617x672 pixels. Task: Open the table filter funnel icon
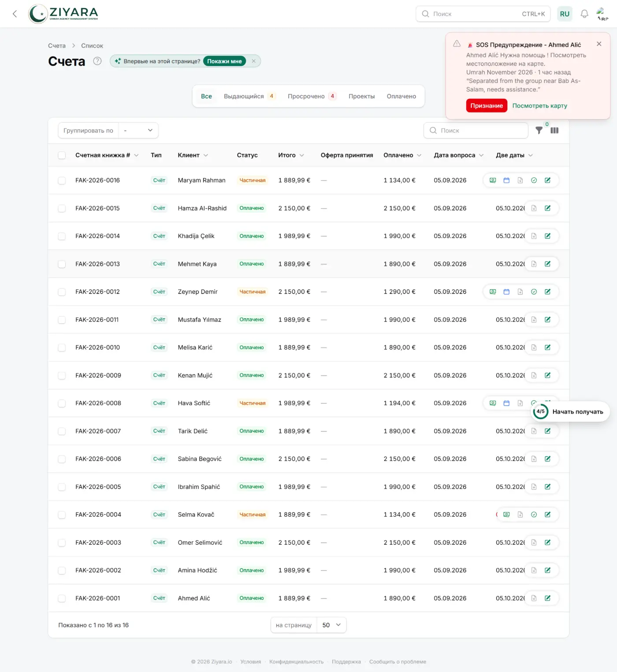[x=539, y=130]
